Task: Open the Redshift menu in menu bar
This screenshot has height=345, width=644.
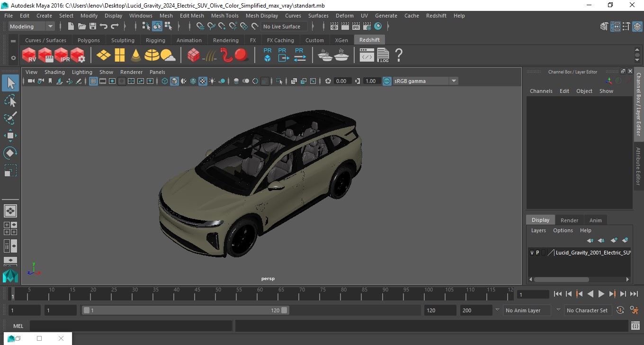Action: [436, 16]
